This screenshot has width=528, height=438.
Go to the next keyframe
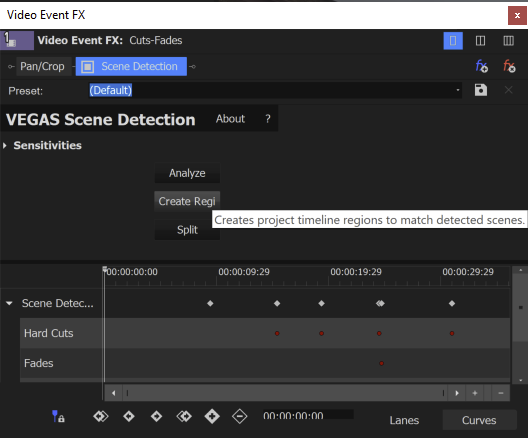click(156, 416)
